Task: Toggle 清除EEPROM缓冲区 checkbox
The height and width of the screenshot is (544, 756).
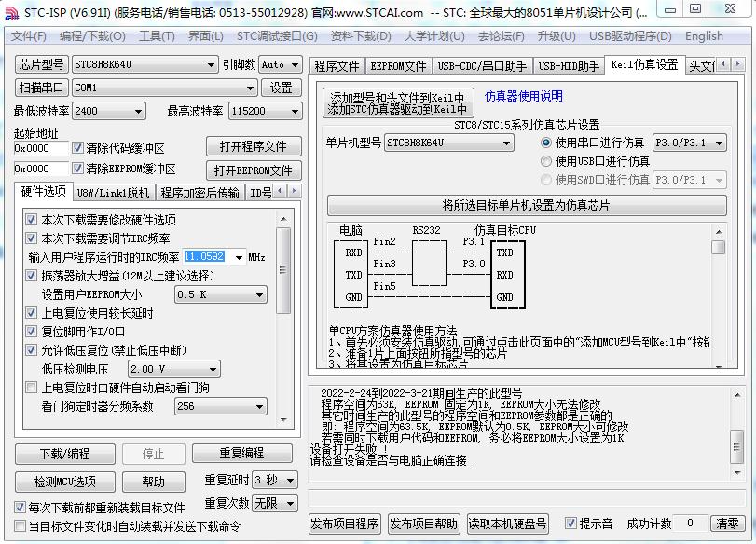Action: point(77,169)
